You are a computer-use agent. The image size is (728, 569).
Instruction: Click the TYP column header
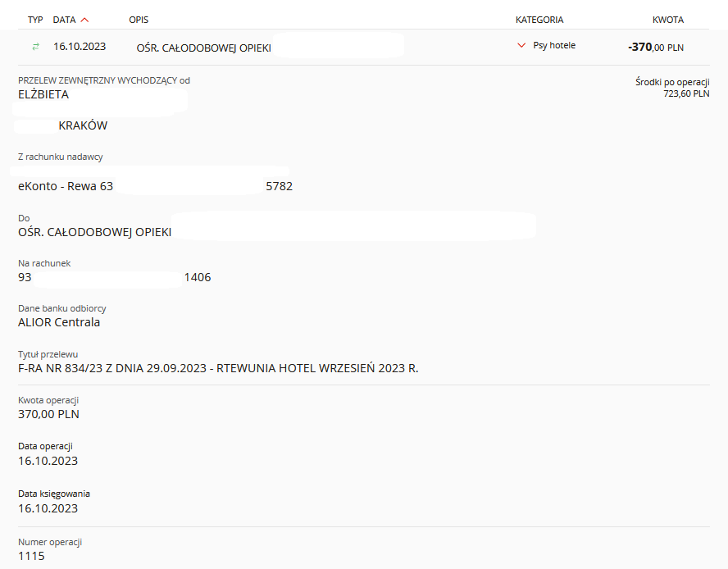(x=35, y=20)
